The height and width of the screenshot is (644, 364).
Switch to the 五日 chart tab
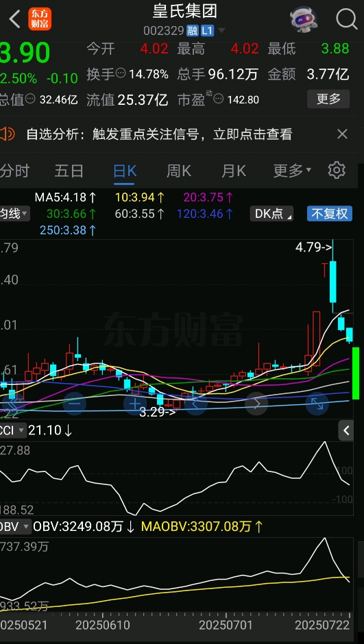pos(69,171)
